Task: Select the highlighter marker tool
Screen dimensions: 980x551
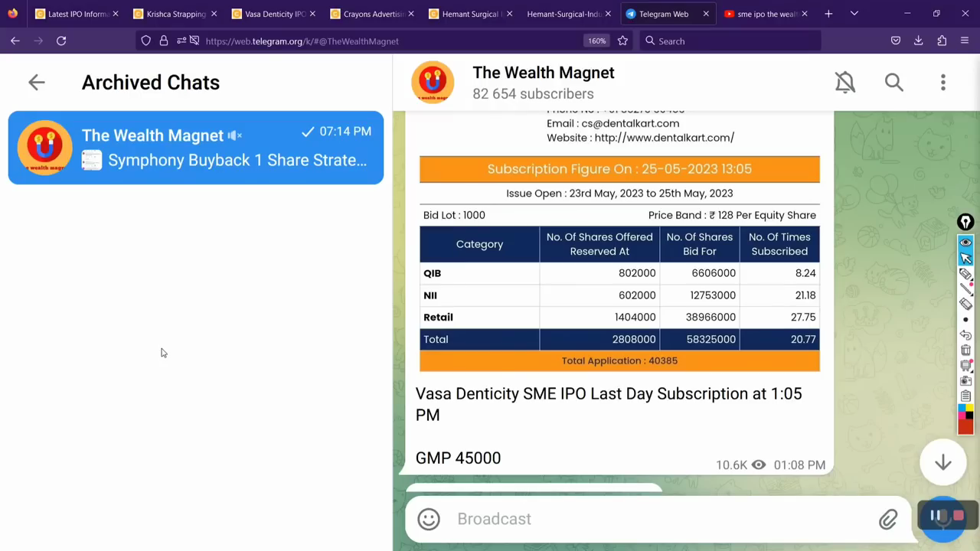Action: pyautogui.click(x=965, y=273)
